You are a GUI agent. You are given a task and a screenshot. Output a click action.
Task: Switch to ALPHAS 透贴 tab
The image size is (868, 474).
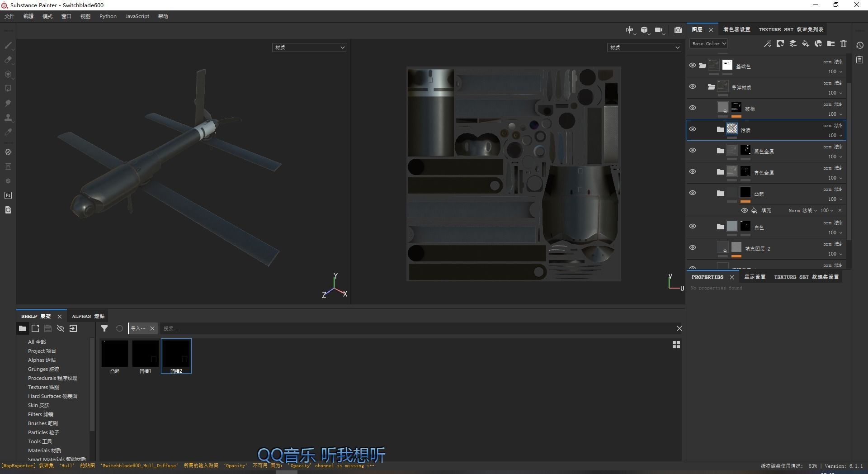pos(88,316)
